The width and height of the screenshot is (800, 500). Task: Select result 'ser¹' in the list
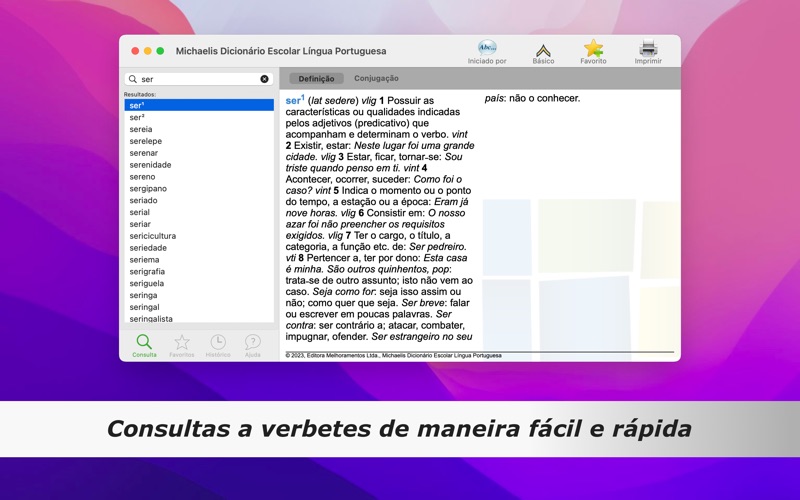pos(199,105)
